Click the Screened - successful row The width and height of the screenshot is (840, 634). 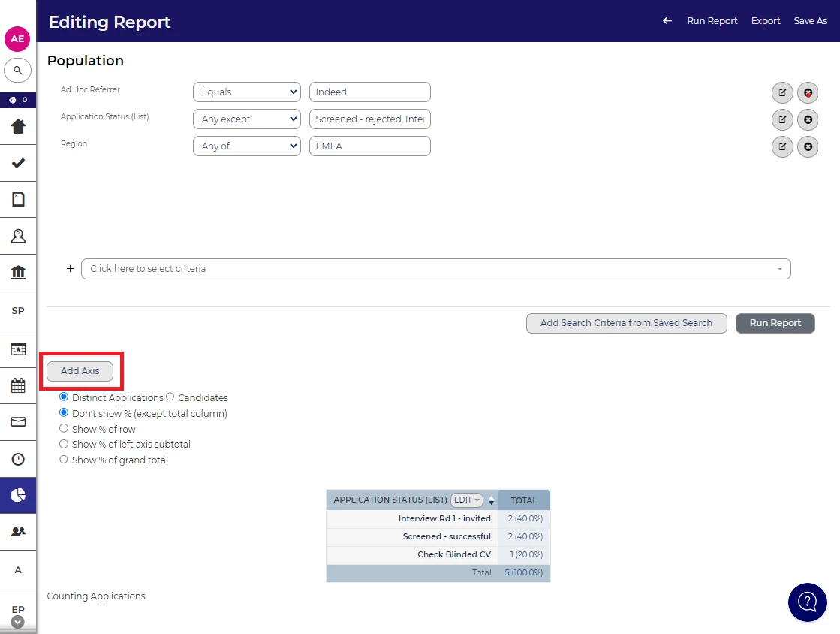pos(438,537)
